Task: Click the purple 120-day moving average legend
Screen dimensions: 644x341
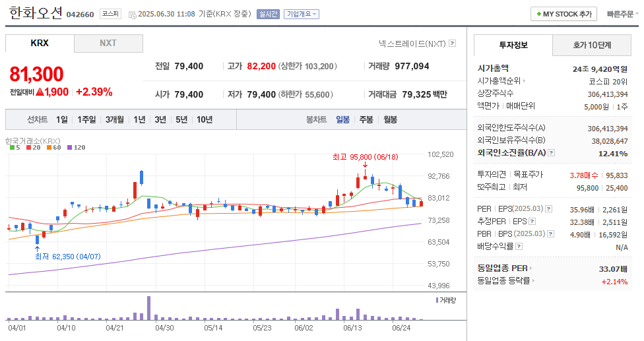Action: click(77, 147)
